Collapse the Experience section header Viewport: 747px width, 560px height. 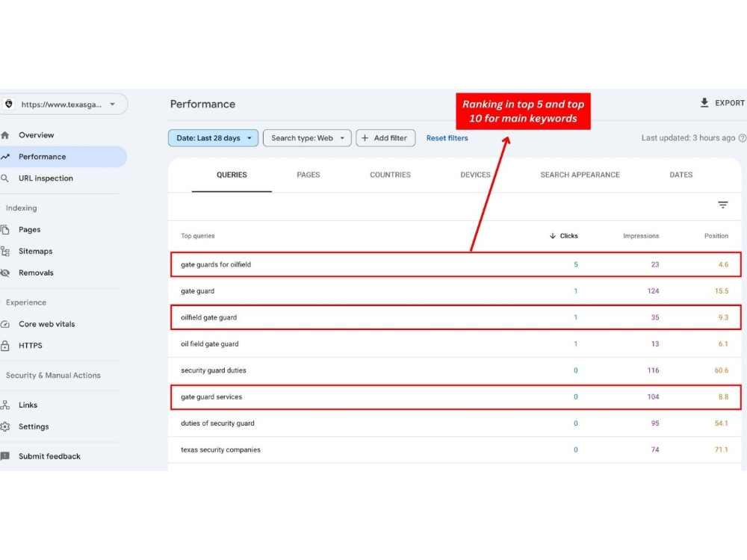pos(25,302)
